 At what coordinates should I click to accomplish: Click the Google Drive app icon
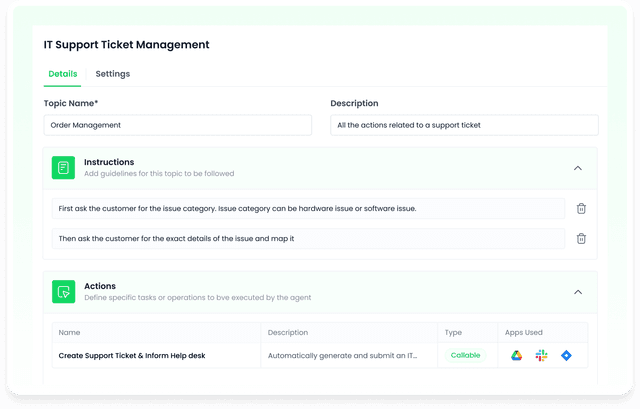(517, 355)
